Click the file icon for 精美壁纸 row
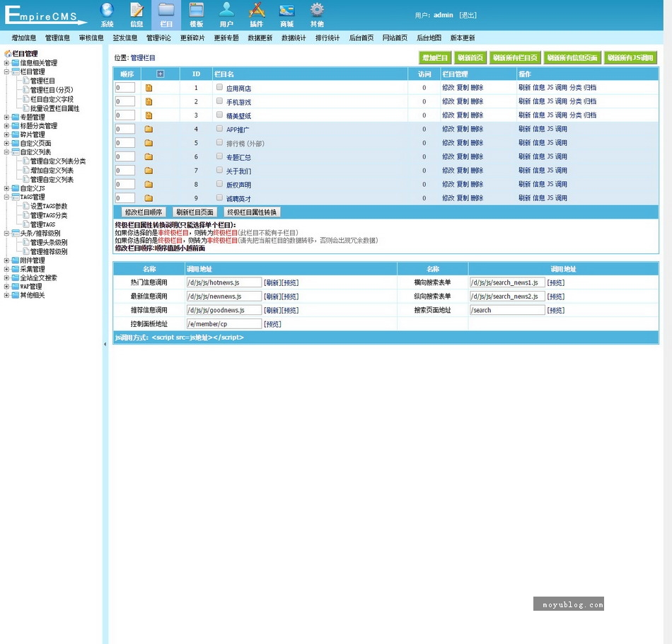Viewport: 672px width, 644px height. (x=149, y=115)
